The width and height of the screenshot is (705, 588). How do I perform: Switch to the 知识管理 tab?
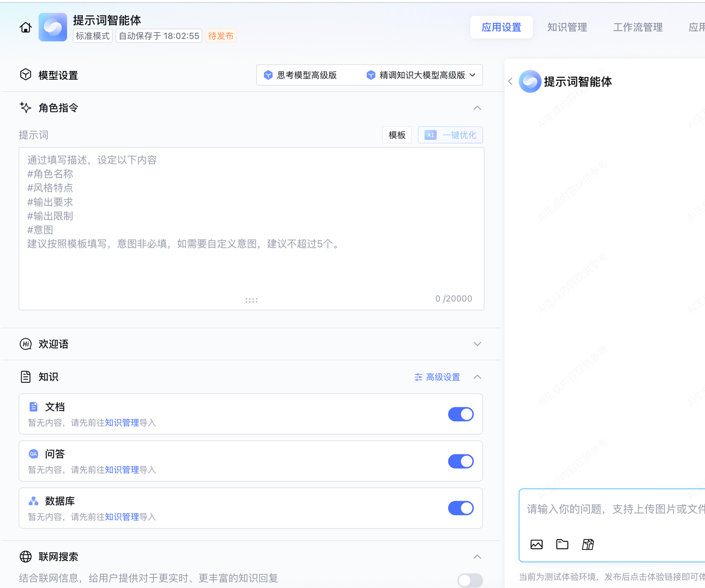[x=567, y=27]
